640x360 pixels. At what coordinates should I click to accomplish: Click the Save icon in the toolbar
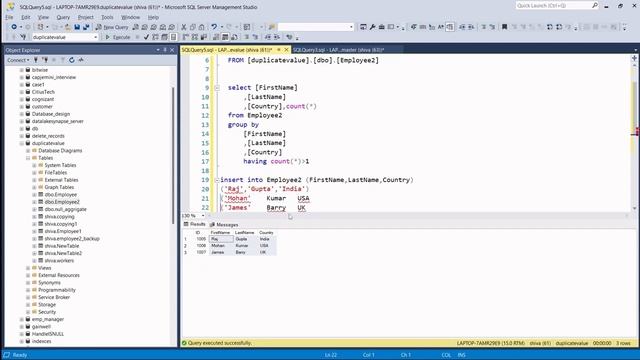(77, 27)
